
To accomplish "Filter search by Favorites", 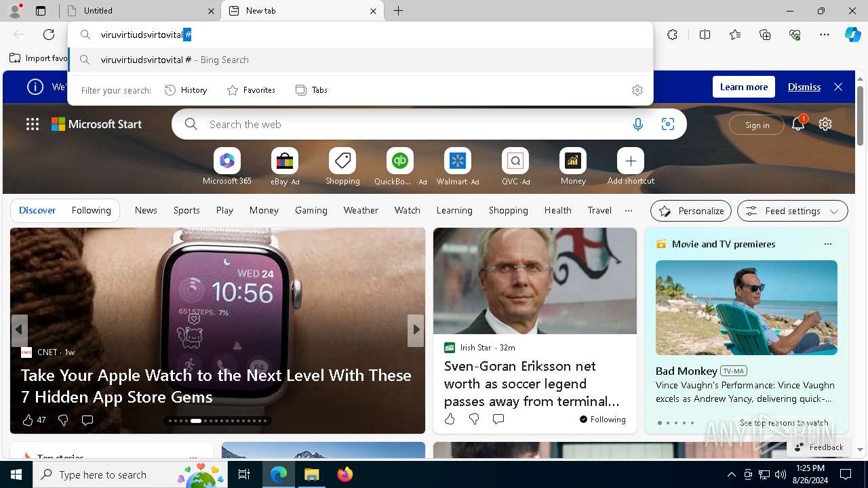I will 251,90.
